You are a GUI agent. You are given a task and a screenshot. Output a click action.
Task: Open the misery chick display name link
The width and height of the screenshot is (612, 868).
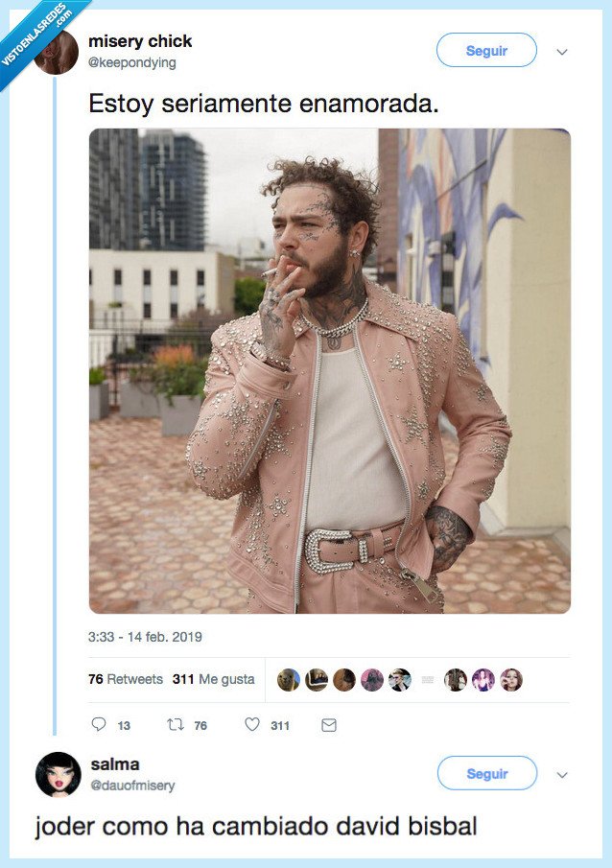click(140, 41)
